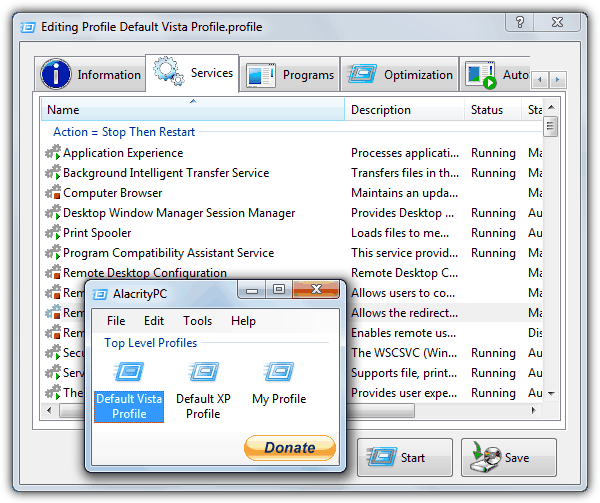This screenshot has height=503, width=600.
Task: Click the yellow Donate button
Action: click(289, 448)
